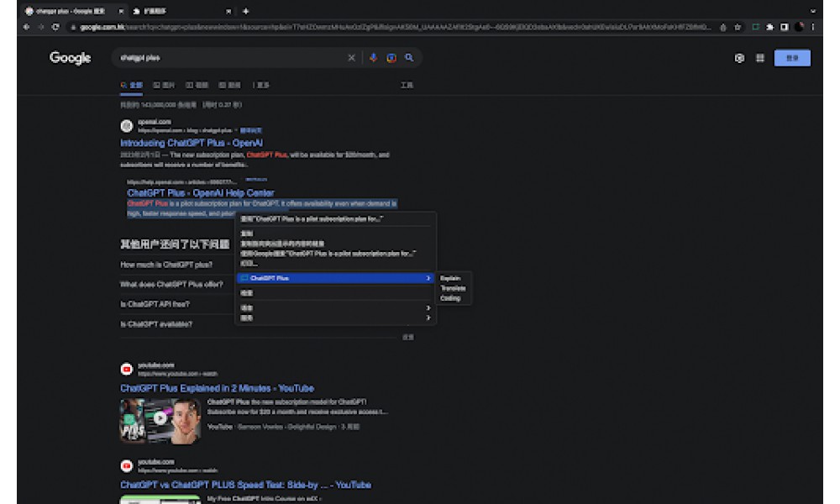The width and height of the screenshot is (840, 504).
Task: Reload the page with the refresh icon
Action: [x=55, y=27]
